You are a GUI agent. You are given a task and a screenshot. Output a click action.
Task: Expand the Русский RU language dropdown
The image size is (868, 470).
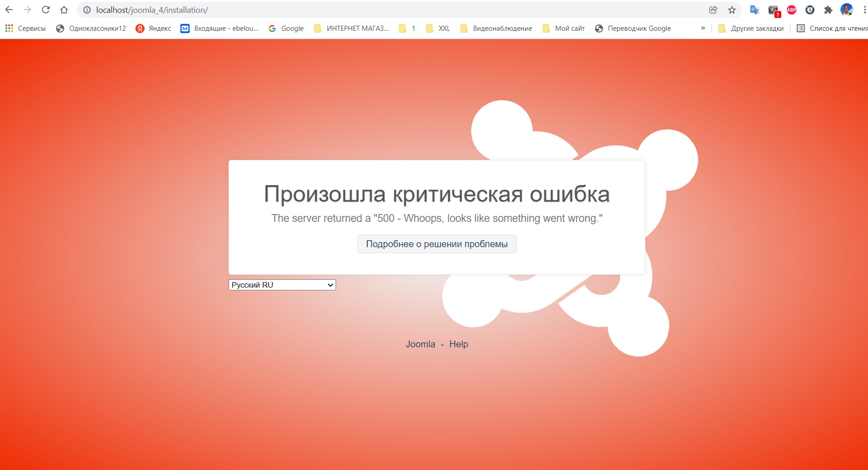point(282,285)
